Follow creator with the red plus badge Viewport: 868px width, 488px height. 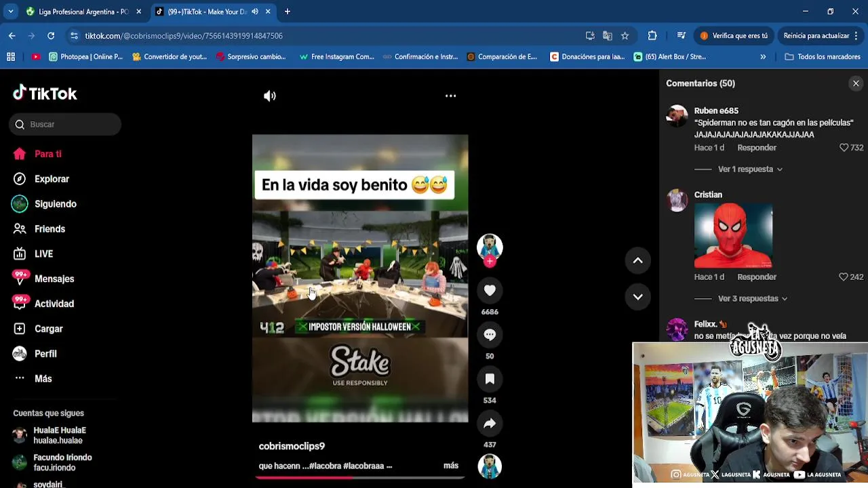490,261
